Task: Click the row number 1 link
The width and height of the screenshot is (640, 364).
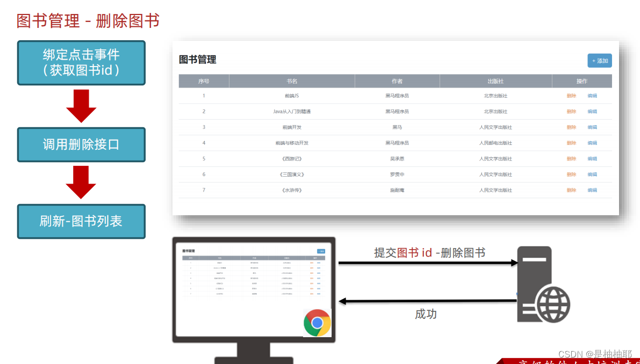Action: point(204,96)
